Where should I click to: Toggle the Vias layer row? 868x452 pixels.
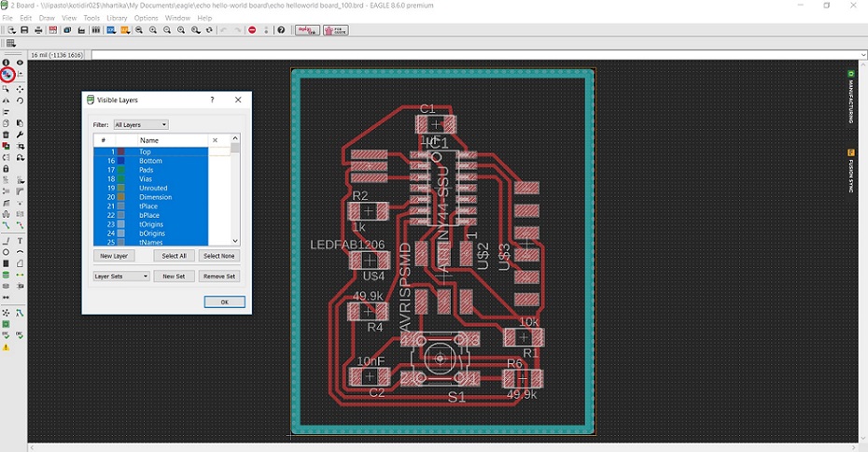click(x=150, y=179)
